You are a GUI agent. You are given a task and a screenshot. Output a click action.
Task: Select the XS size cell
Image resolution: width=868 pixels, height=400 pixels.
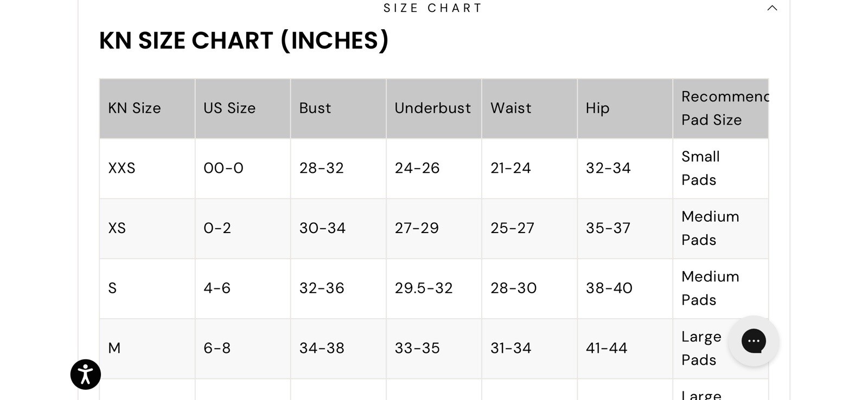tap(147, 229)
